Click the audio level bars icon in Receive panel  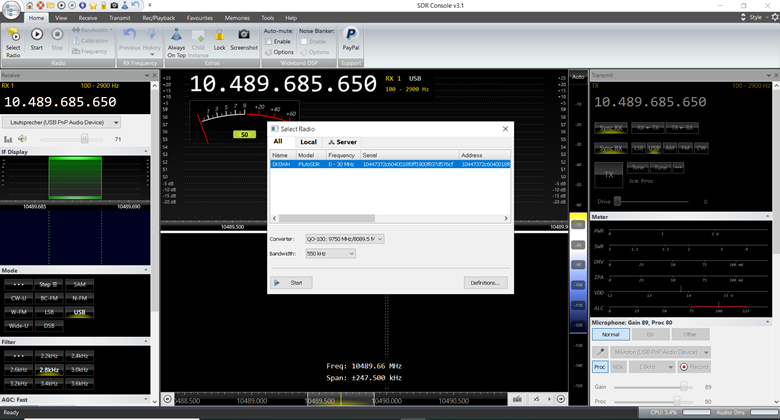coord(8,139)
